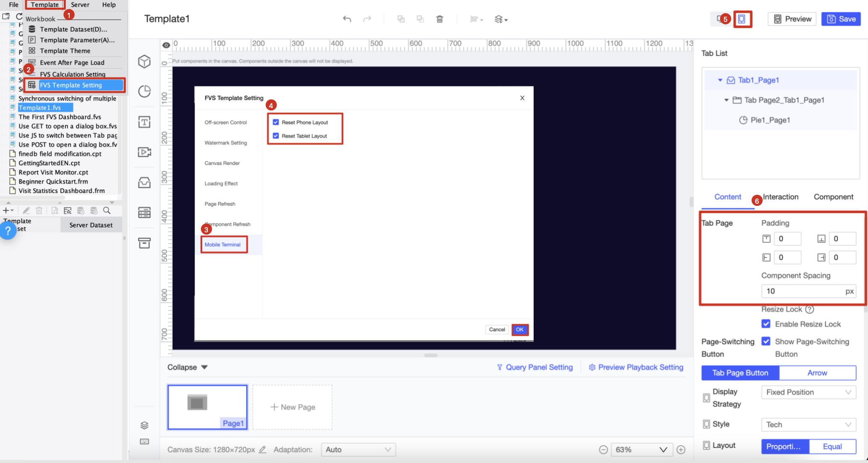Open the chart component tool
This screenshot has height=463, width=868.
(x=145, y=91)
